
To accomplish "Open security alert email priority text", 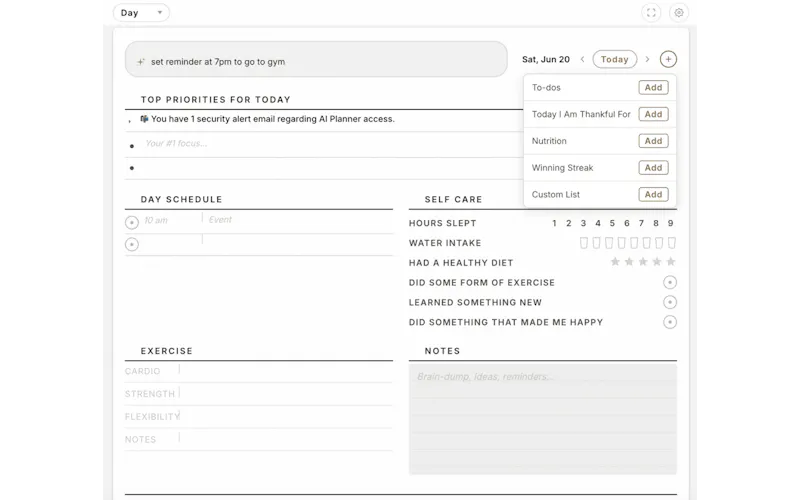I will coord(272,119).
